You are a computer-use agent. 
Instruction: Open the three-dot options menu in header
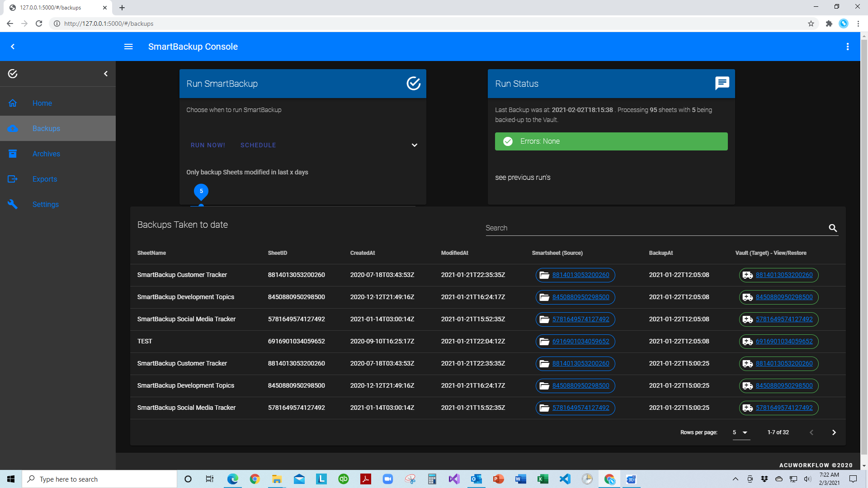(x=848, y=47)
